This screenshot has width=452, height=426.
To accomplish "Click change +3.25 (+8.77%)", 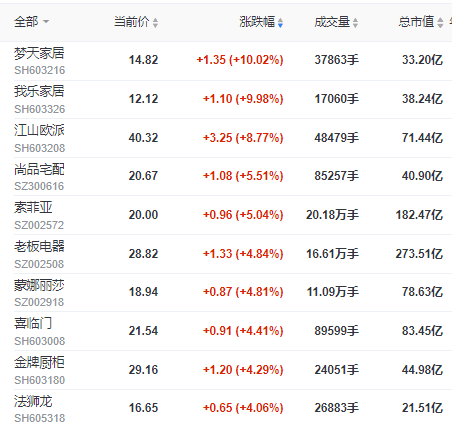I will coord(243,138).
